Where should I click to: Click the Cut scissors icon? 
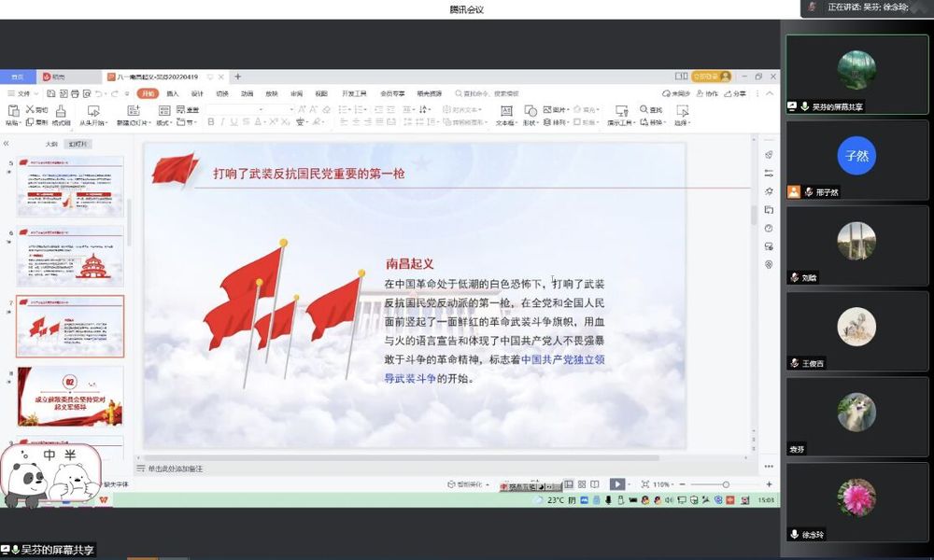tap(29, 109)
